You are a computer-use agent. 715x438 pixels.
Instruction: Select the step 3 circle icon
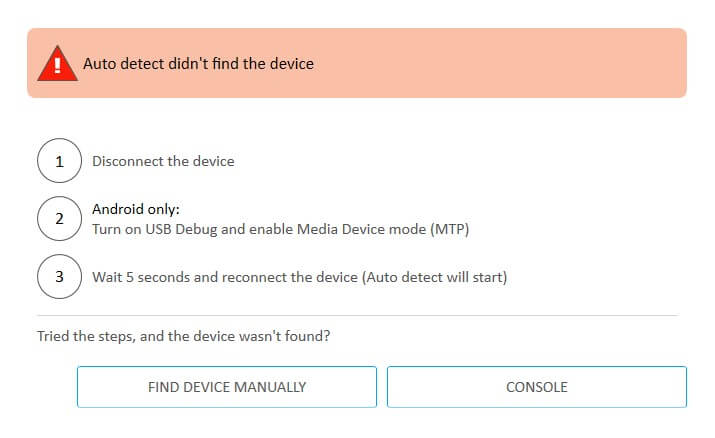[59, 277]
